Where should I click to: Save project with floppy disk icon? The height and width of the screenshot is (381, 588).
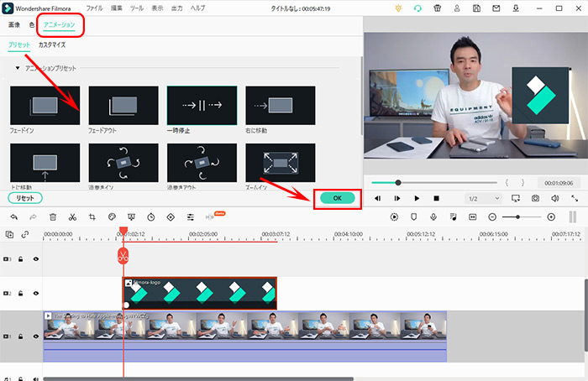click(476, 8)
